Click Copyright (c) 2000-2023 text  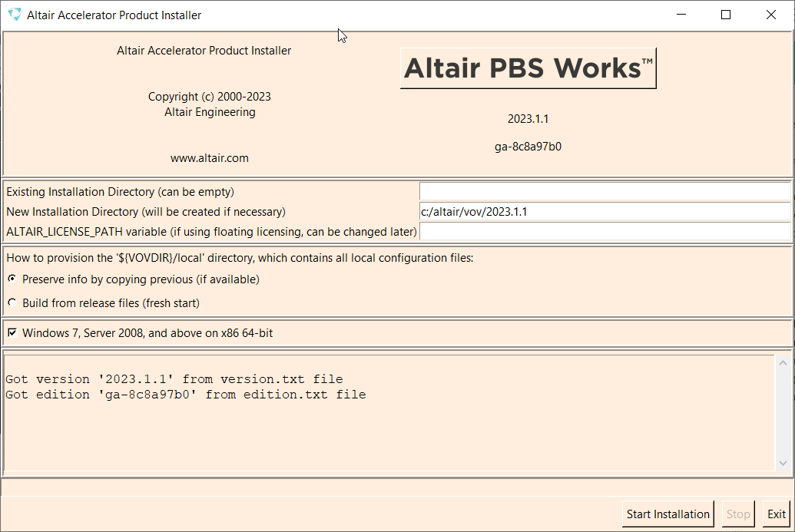tap(210, 96)
